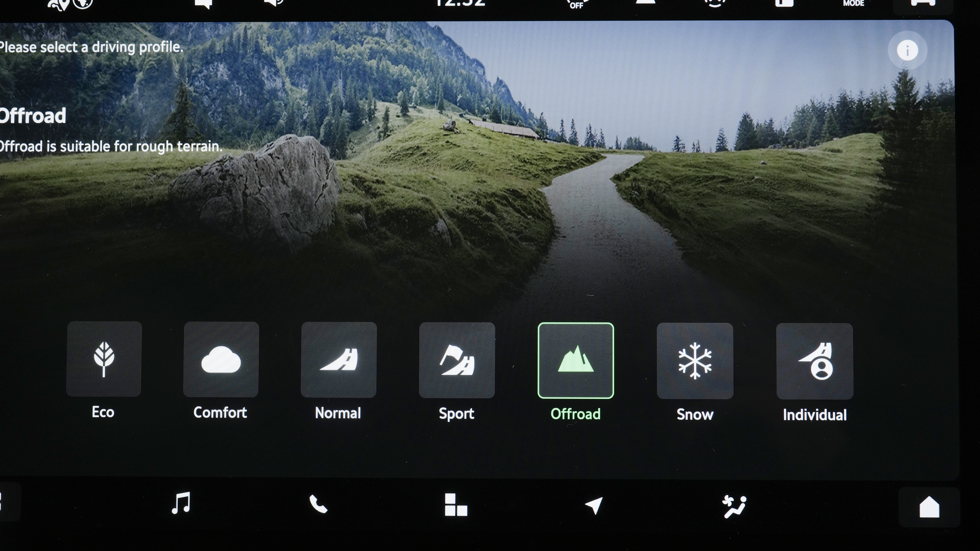The image size is (980, 551).
Task: Open media via the music note icon
Action: pos(181,503)
